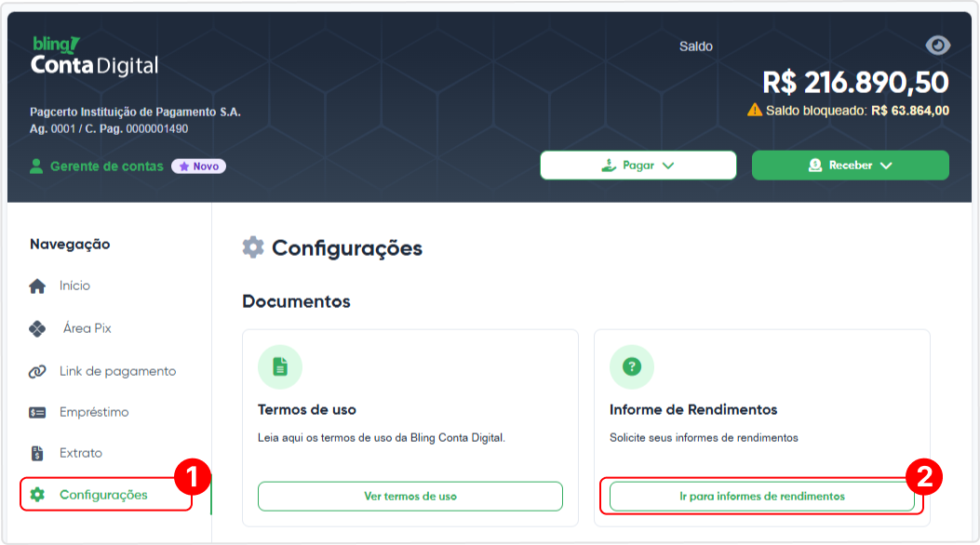980x545 pixels.
Task: Click the Saldo label
Action: tap(695, 47)
